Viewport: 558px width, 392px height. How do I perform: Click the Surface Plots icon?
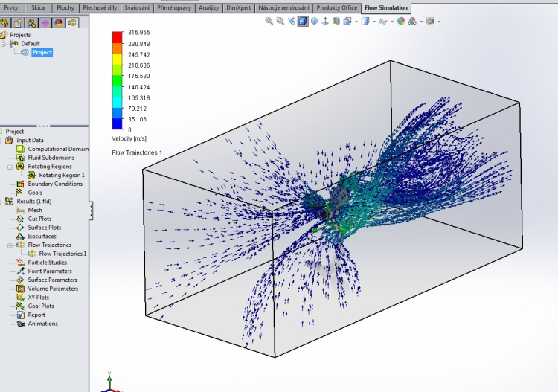pyautogui.click(x=20, y=228)
